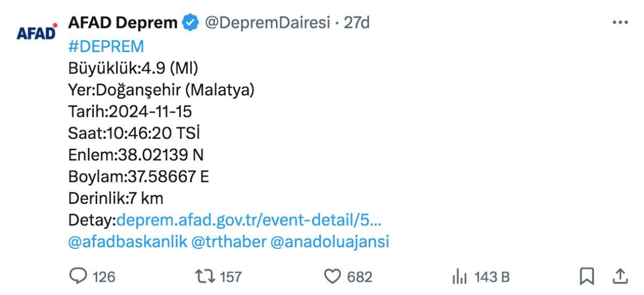Click the reply speech bubble icon
This screenshot has height=295, width=644.
(x=78, y=276)
